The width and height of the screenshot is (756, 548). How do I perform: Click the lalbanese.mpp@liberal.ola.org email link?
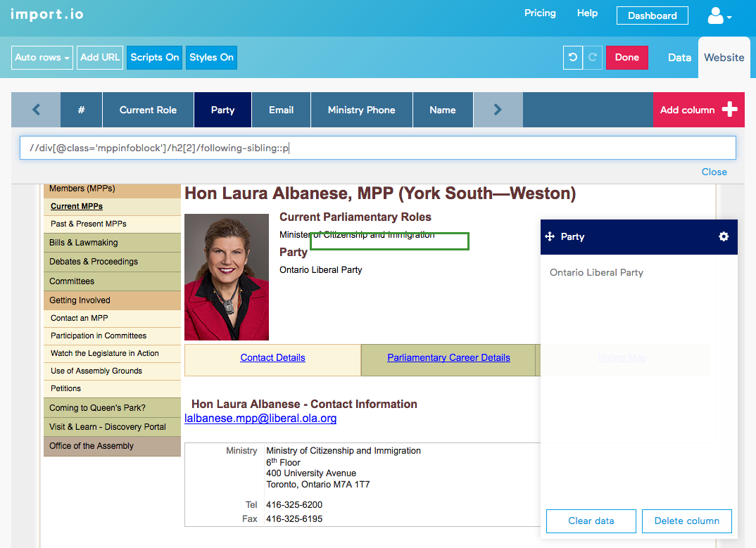tap(260, 419)
